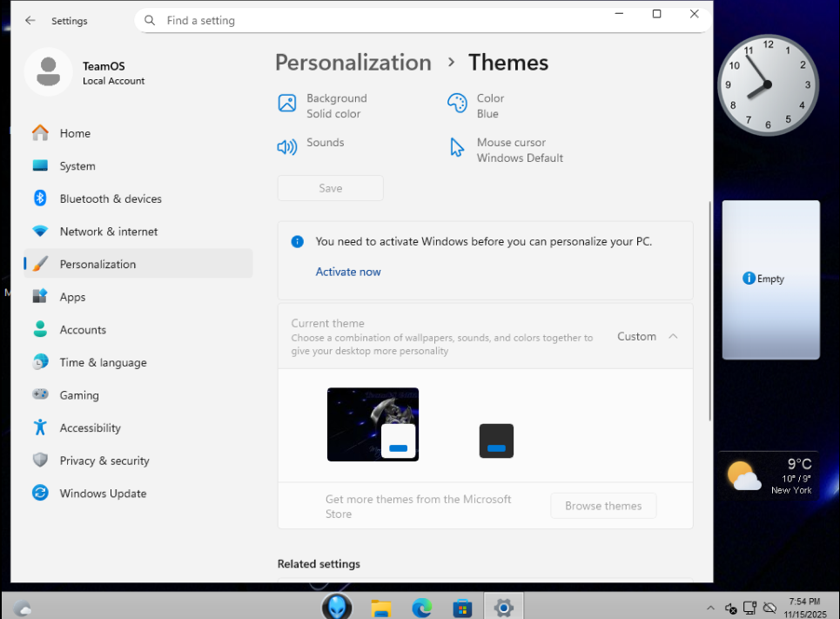Choose the plain light theme thumbnail
The width and height of the screenshot is (840, 619).
496,441
